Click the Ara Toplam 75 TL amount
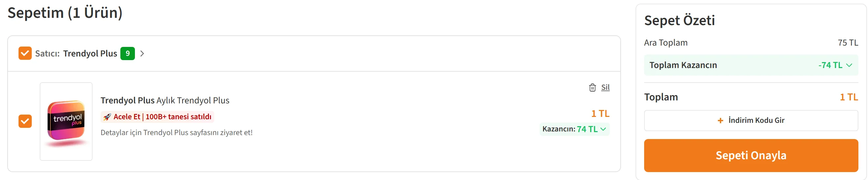The width and height of the screenshot is (868, 180). (x=847, y=43)
